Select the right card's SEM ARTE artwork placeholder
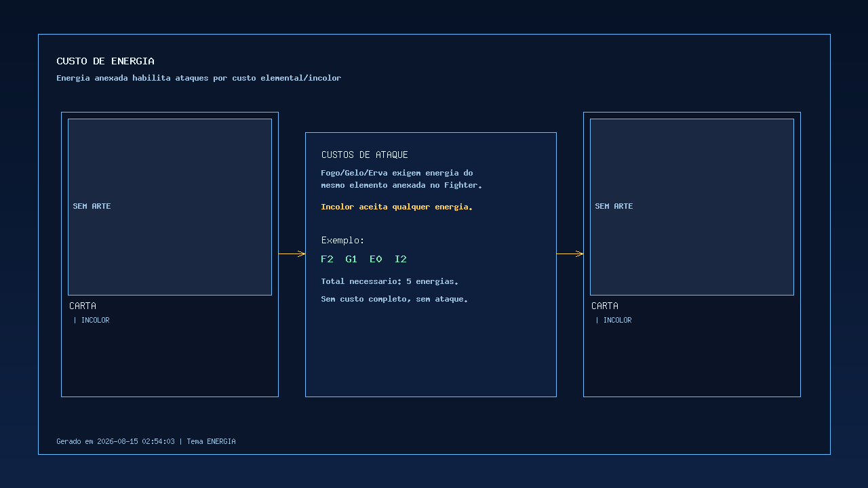Screen dimensions: 868x488 (692, 207)
